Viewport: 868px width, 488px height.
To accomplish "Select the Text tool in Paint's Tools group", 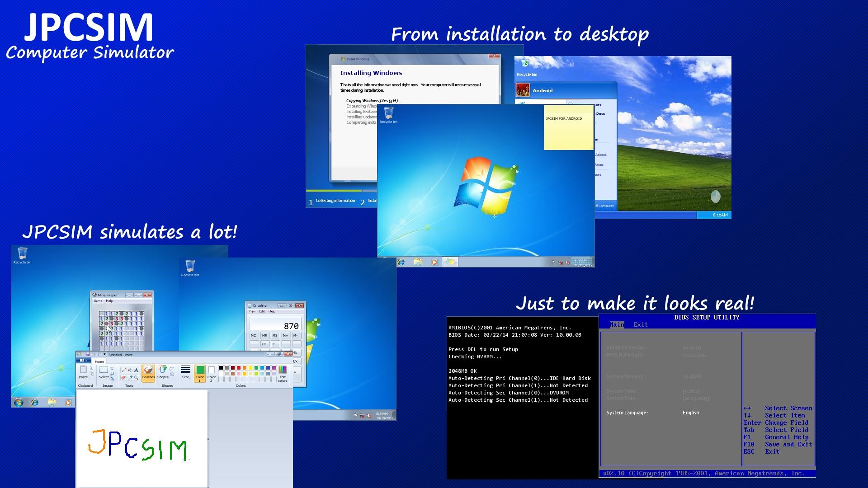I will coord(136,370).
